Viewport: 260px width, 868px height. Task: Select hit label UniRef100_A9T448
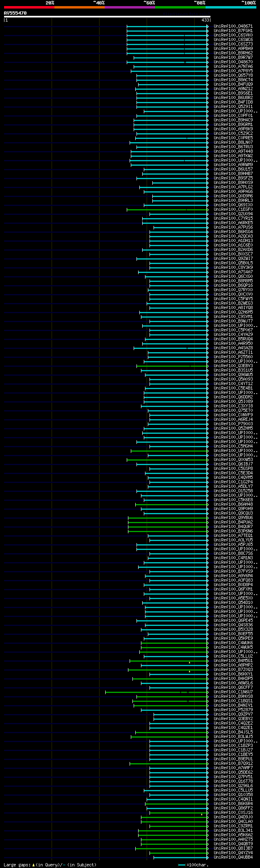[233, 151]
